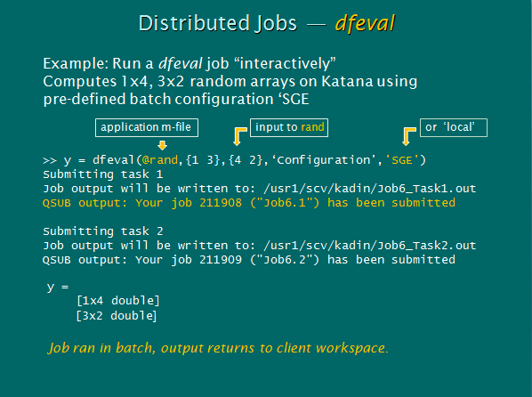Click the line 'Example: Run a dfeval job "interactively"'

(x=189, y=63)
